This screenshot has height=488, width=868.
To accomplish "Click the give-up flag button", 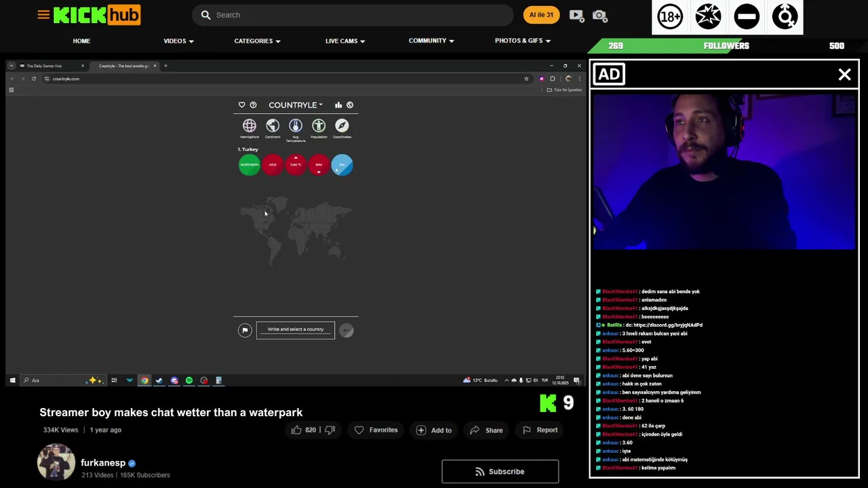I will point(245,330).
